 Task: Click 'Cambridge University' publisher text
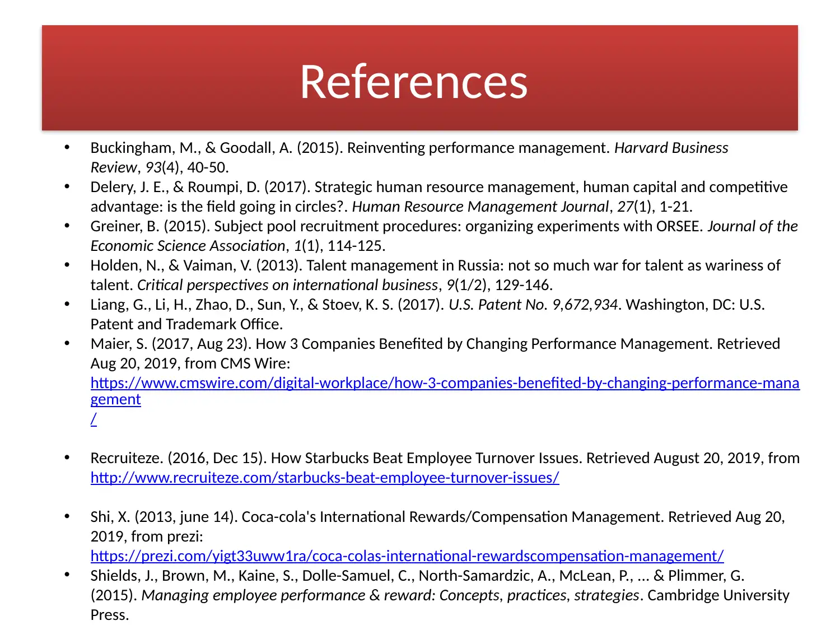point(718,595)
